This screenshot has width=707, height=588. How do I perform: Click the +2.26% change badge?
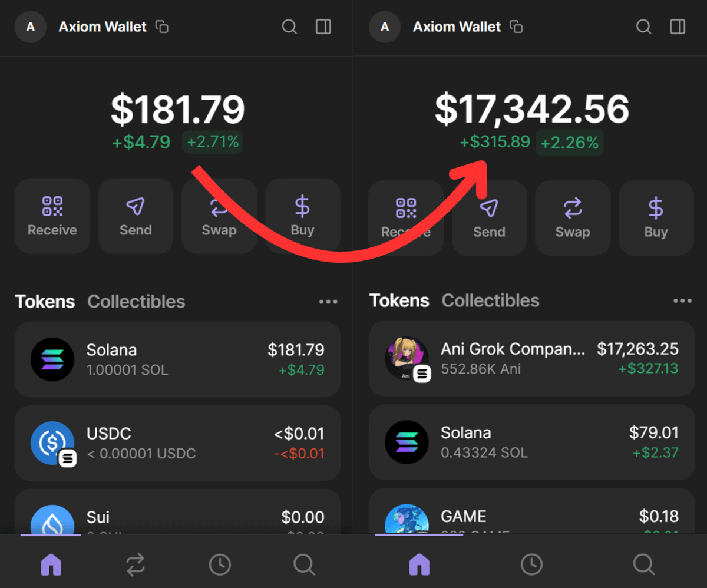[569, 143]
